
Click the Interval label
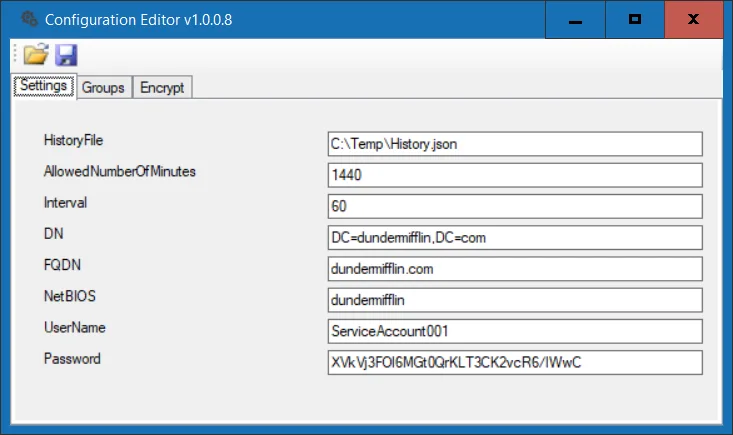(x=65, y=203)
